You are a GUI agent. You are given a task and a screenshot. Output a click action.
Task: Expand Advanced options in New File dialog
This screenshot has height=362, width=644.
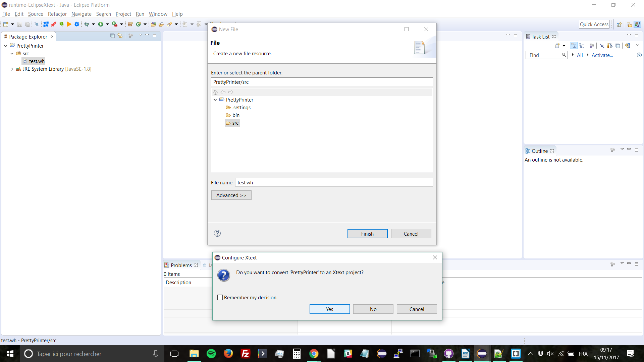231,195
